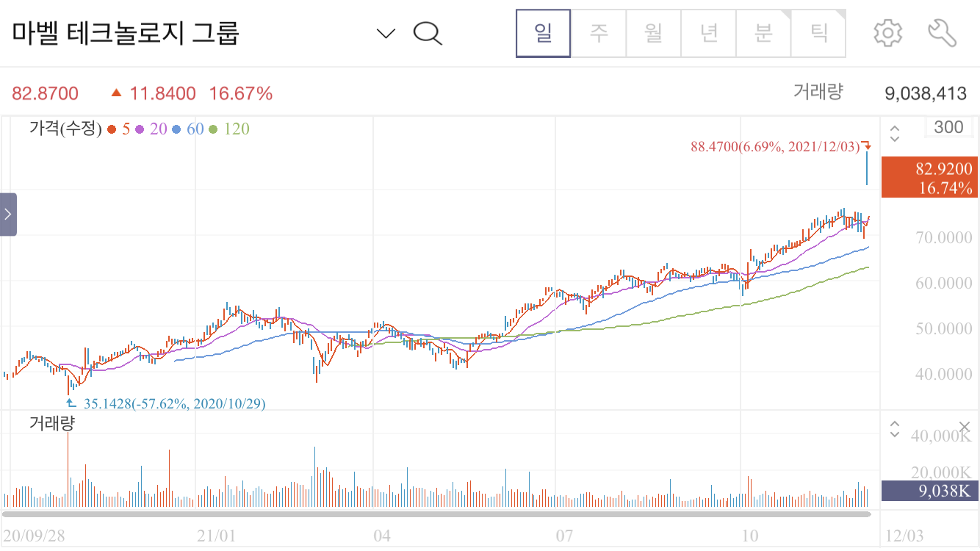Click the 거래량 header label beside 9,038,413

coord(818,92)
